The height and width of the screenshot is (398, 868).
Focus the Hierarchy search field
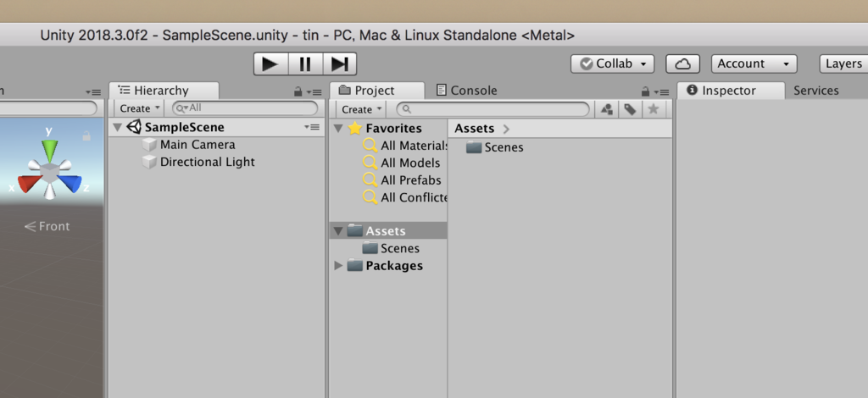tap(245, 108)
